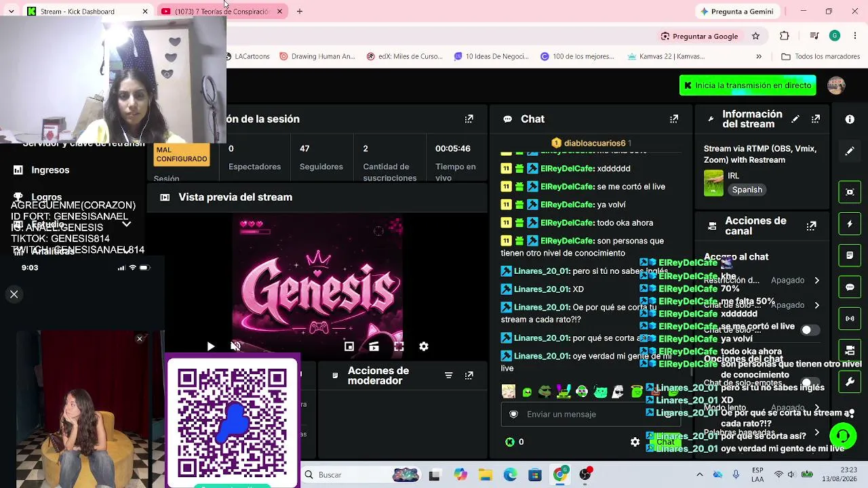Open the filter list in Acciones de moderador
This screenshot has height=488, width=868.
point(448,375)
